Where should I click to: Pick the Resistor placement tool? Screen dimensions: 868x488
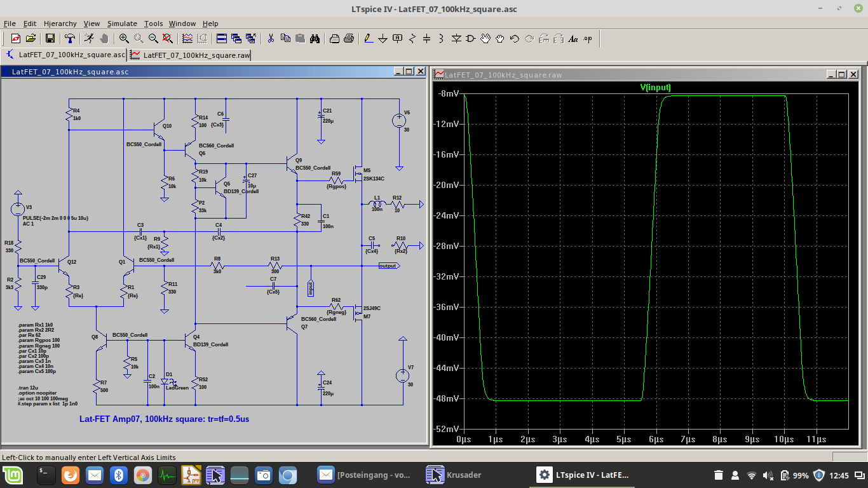tap(412, 39)
